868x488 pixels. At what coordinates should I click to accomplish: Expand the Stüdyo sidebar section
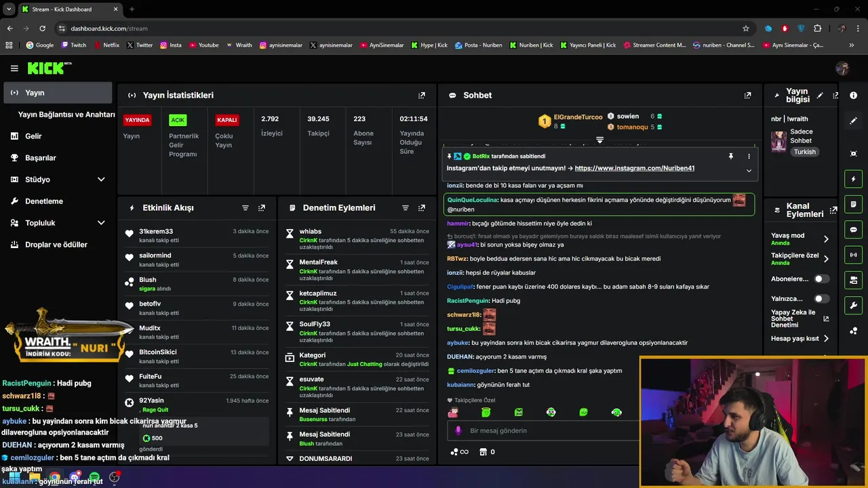tap(101, 180)
